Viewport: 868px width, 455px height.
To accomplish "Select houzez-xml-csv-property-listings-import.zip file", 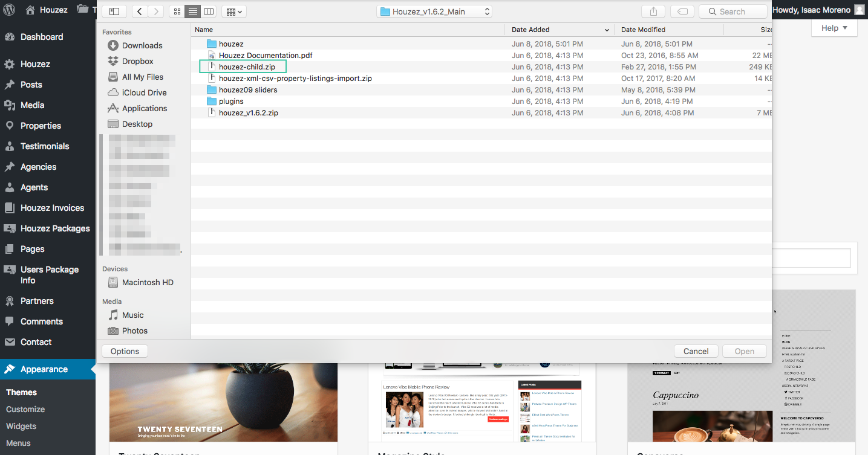I will click(481, 79).
